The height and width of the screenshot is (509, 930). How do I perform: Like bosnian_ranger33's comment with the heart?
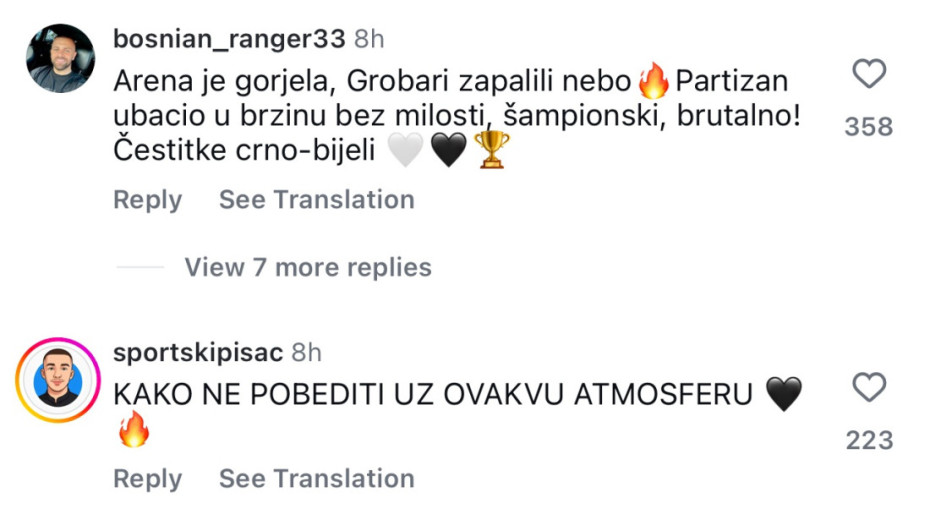click(868, 74)
